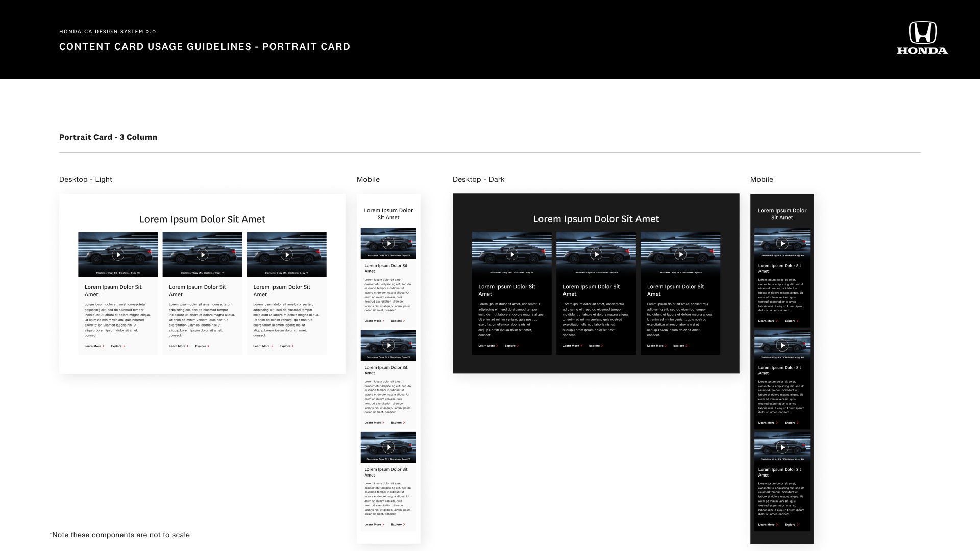980x551 pixels.
Task: Click the right Desktop Dark card body paragraph
Action: click(680, 319)
